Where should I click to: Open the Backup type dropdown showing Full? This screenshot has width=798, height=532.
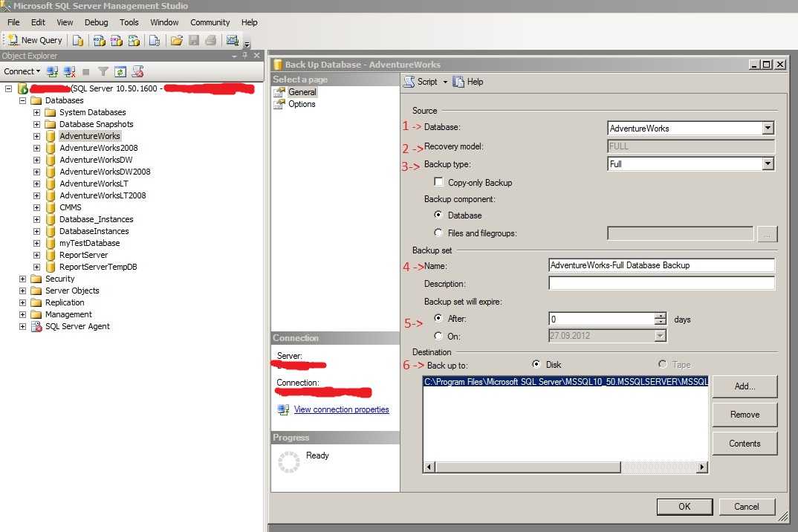[768, 164]
